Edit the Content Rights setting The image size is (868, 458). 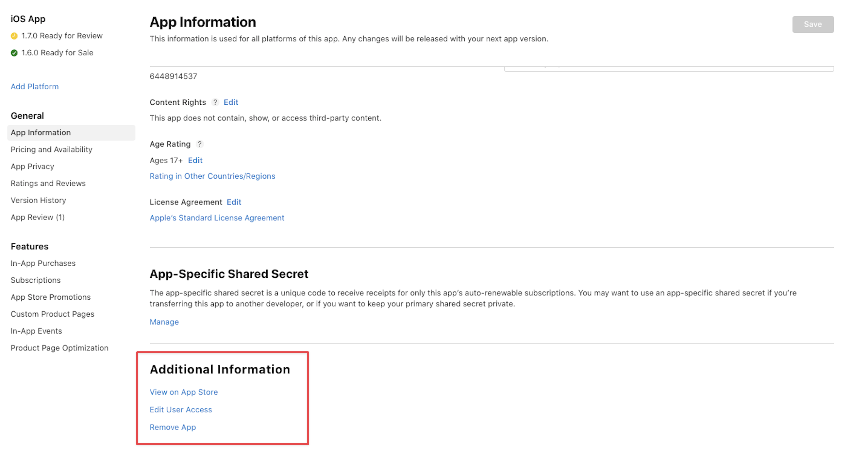click(231, 102)
